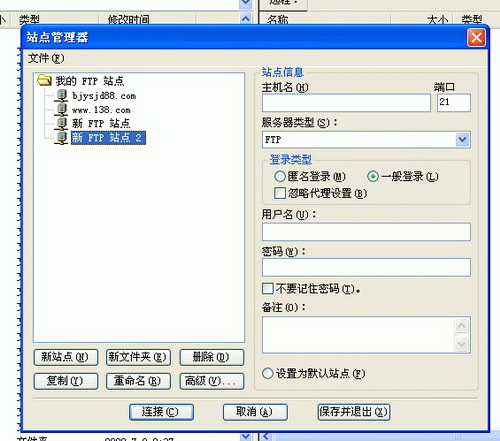500x441 pixels.
Task: Click the www.138.com server icon
Action: (62, 110)
